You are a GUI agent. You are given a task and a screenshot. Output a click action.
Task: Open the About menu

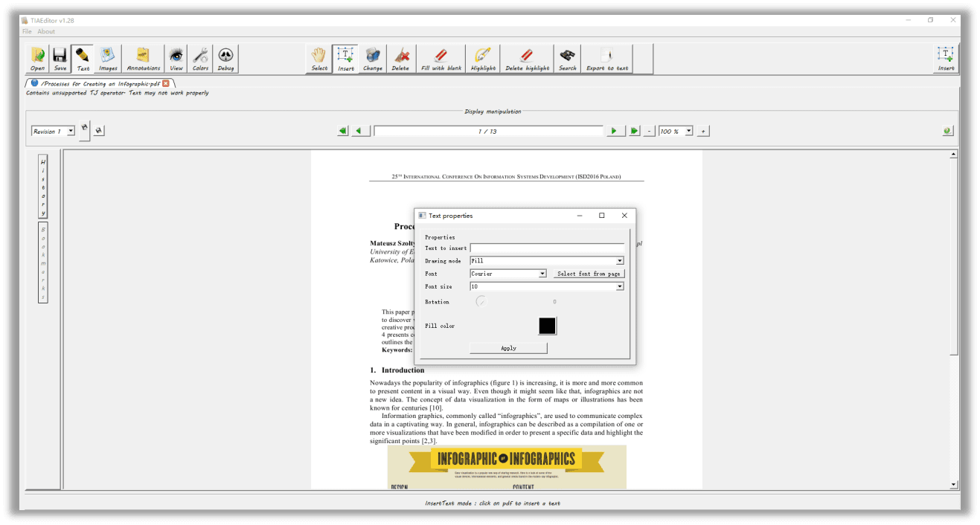(x=46, y=31)
